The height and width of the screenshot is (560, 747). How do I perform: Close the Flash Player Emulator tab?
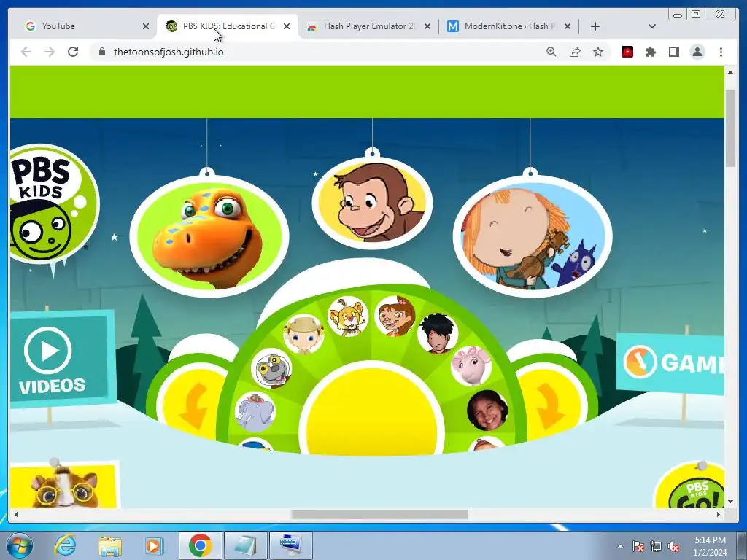tap(427, 26)
